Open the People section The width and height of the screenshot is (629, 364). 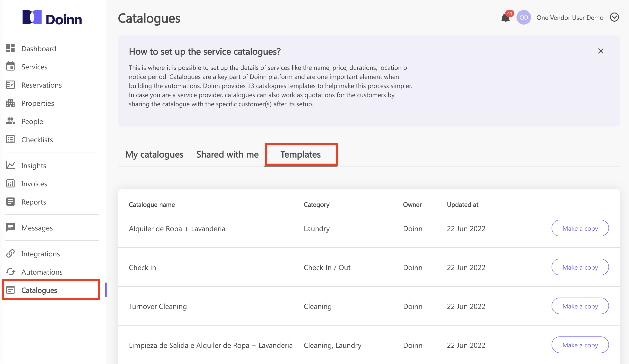coord(32,121)
